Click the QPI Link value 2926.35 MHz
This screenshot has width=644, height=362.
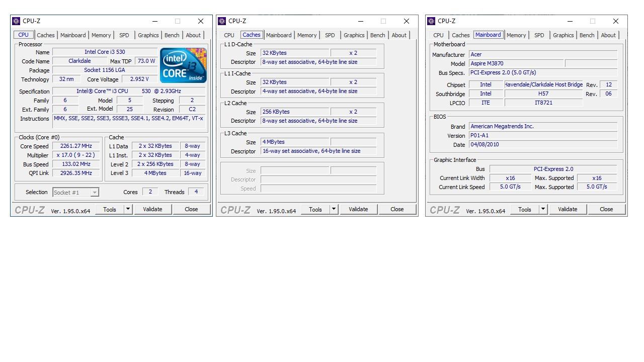76,173
